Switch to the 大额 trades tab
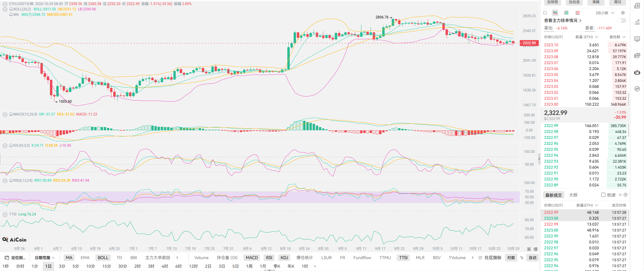Image resolution: width=644 pixels, height=271 pixels. (x=573, y=195)
